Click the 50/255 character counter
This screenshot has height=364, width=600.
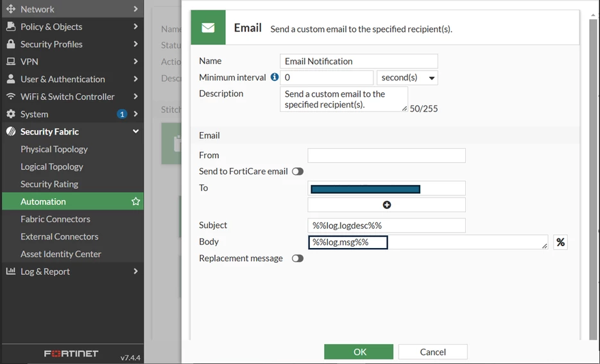[x=424, y=108]
